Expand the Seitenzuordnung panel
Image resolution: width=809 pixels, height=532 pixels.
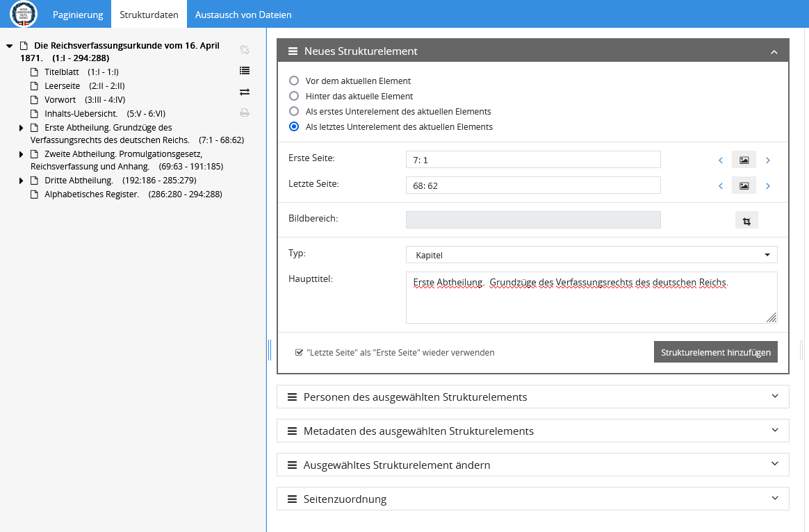pyautogui.click(x=533, y=499)
